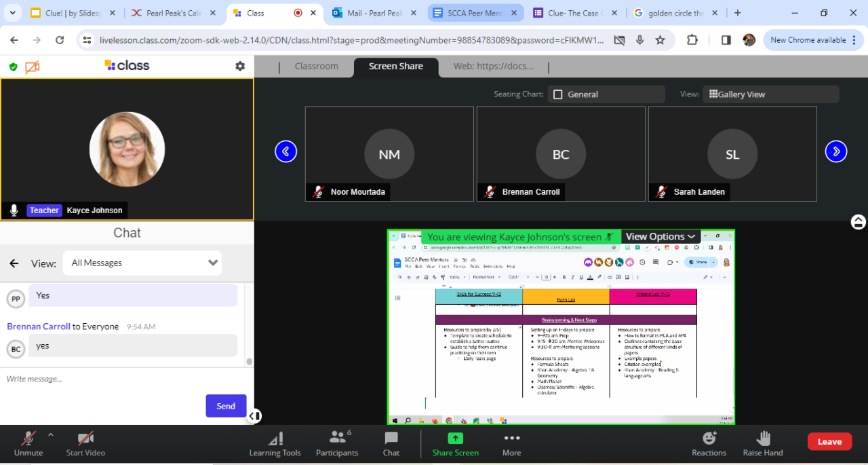Switch to Clue by Slides browser tab
The height and width of the screenshot is (465, 868).
click(x=74, y=13)
